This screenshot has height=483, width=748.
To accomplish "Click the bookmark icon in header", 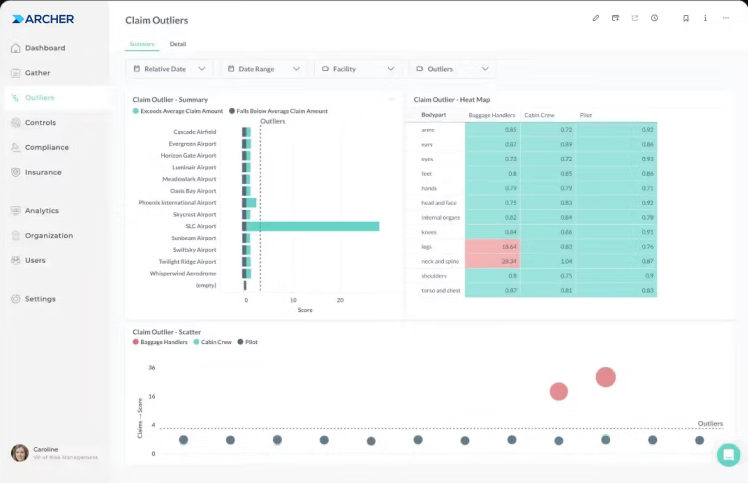I will (x=686, y=18).
